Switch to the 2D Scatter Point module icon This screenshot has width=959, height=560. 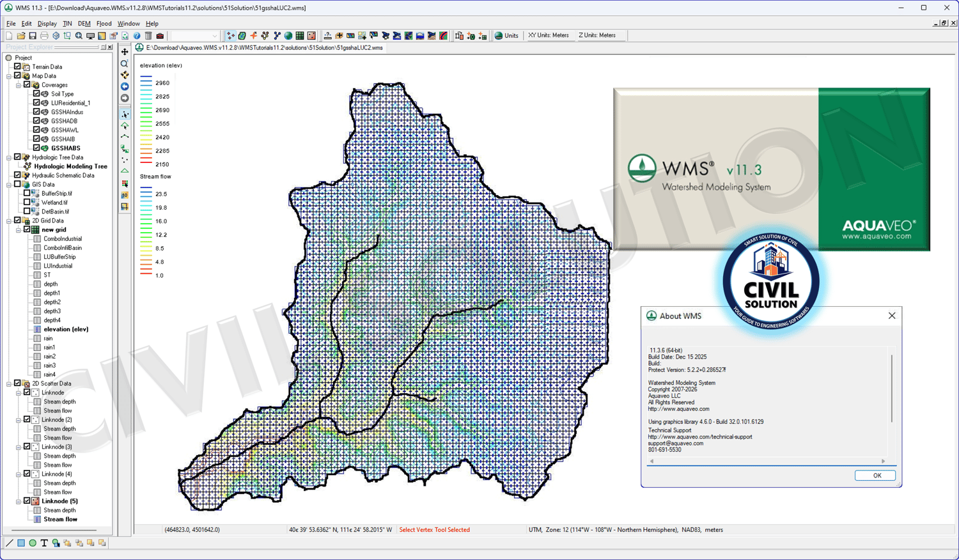click(311, 36)
